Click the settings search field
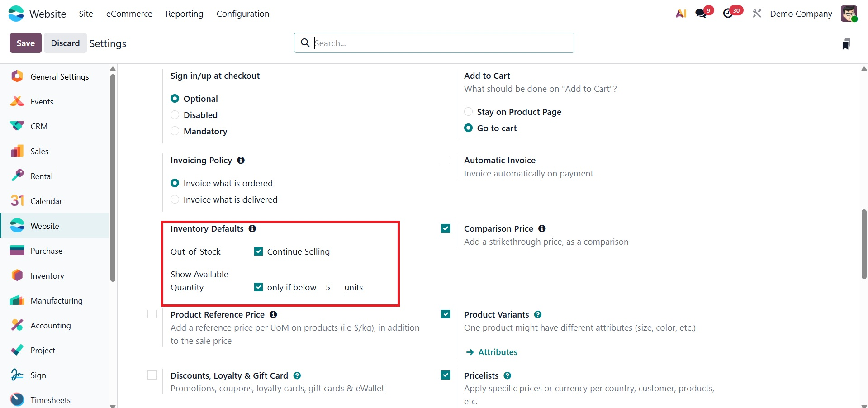 coord(434,43)
